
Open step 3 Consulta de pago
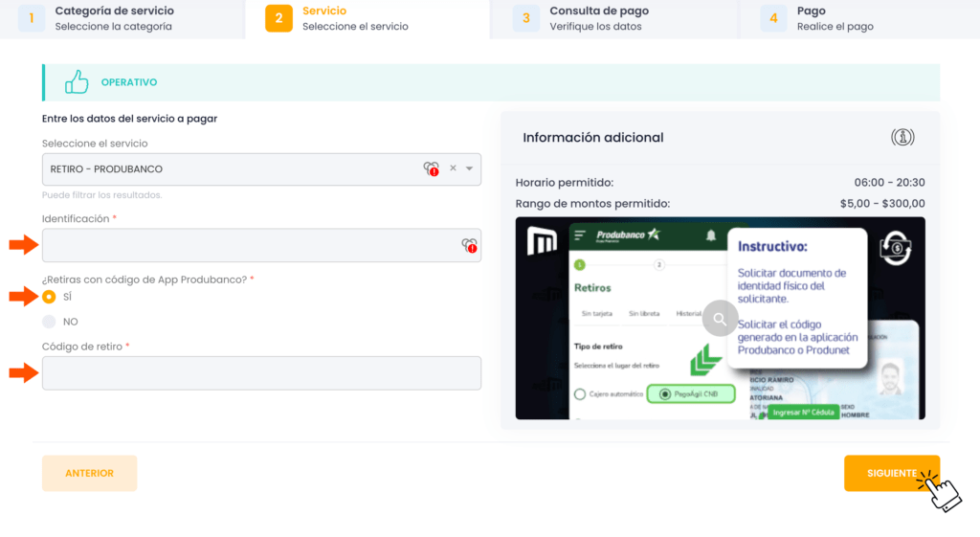[x=615, y=19]
